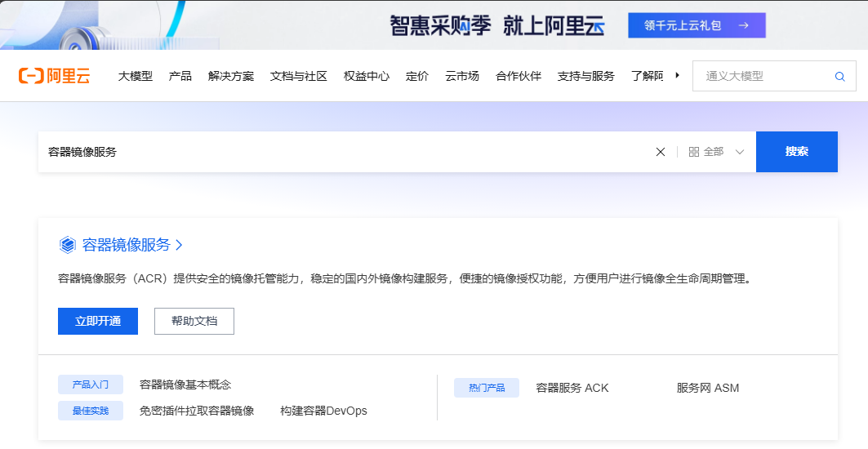Open 构建容器DevOps link
This screenshot has width=868, height=449.
(323, 411)
